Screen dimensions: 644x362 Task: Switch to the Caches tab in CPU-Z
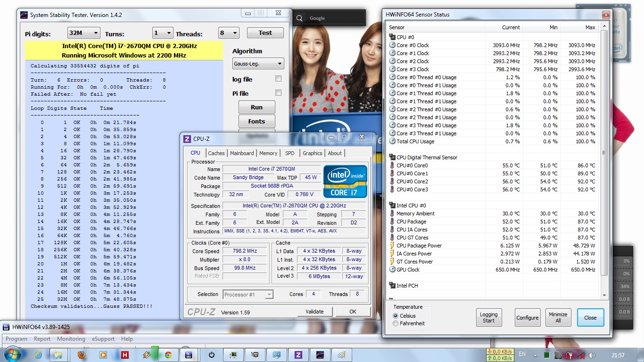click(216, 153)
